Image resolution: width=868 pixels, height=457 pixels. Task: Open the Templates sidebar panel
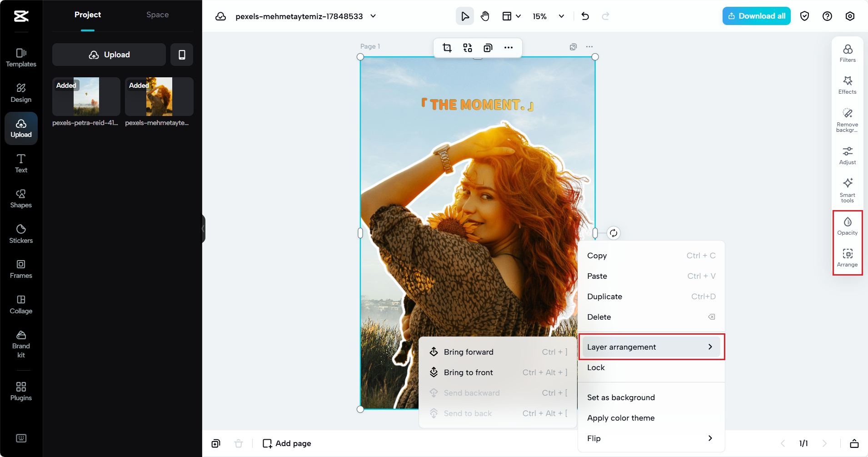point(21,58)
